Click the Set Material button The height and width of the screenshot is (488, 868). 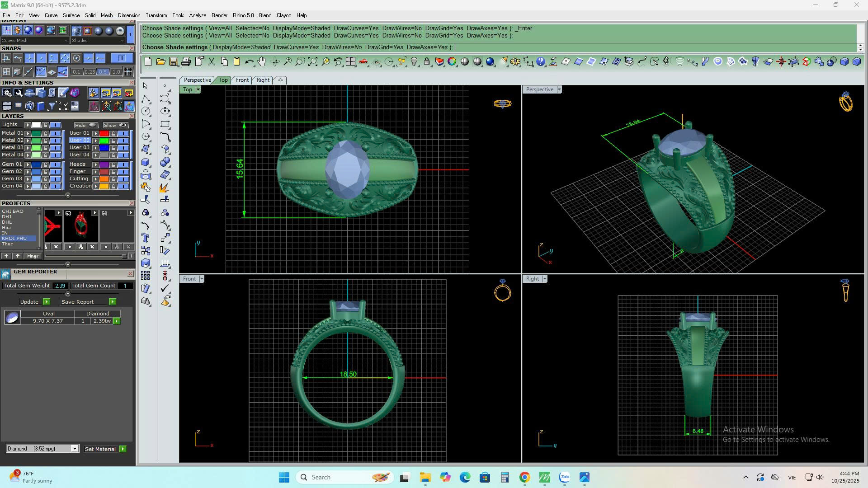[100, 449]
